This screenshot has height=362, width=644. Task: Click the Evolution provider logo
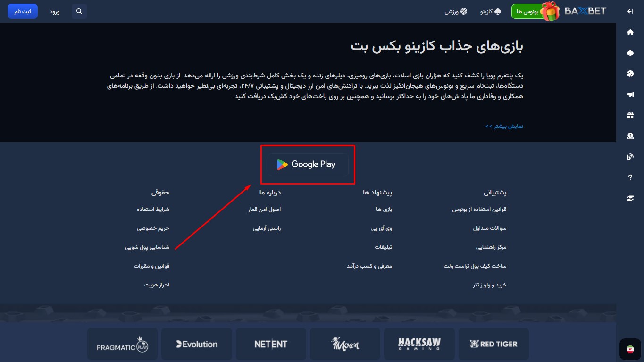point(197,345)
